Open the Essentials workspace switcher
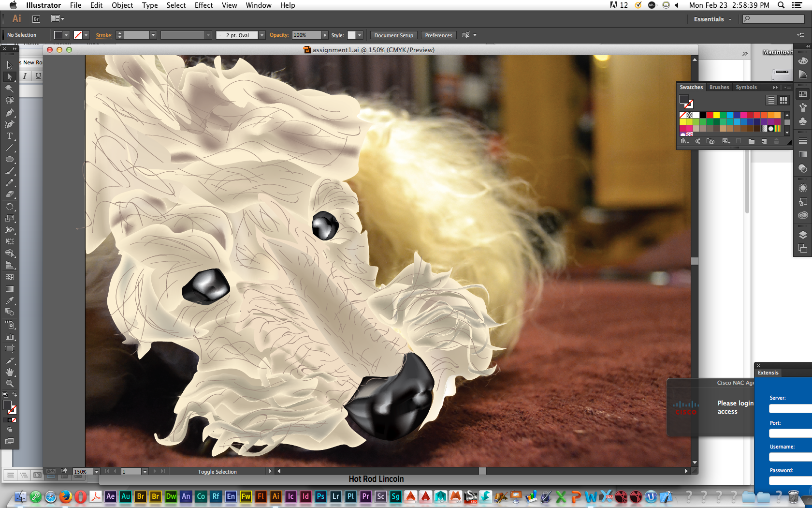This screenshot has height=508, width=812. 712,19
